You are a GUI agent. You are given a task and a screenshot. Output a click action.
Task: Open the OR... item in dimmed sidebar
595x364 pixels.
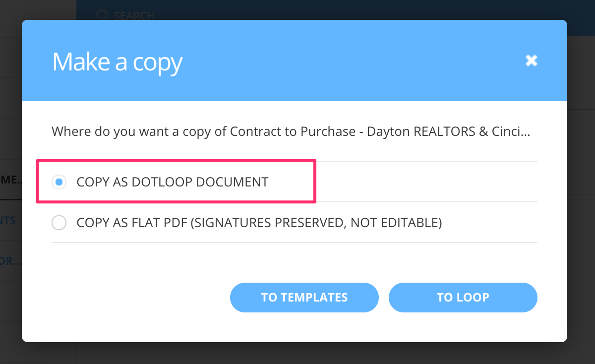pos(11,261)
